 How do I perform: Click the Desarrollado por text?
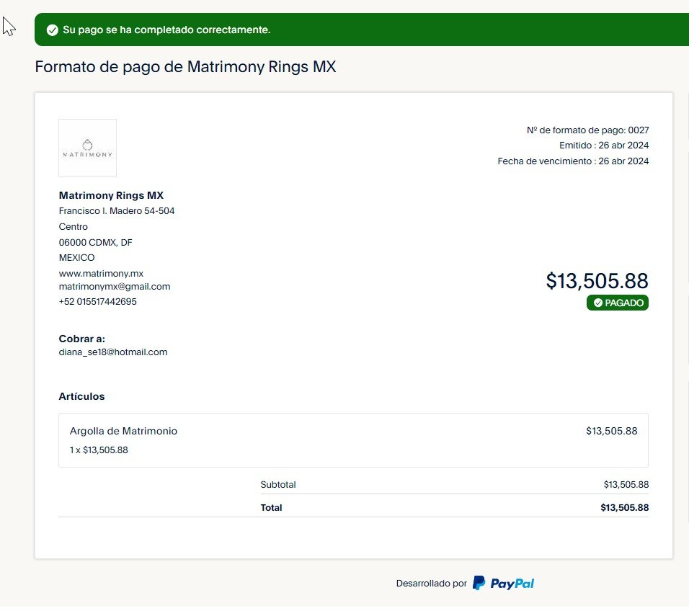(431, 584)
